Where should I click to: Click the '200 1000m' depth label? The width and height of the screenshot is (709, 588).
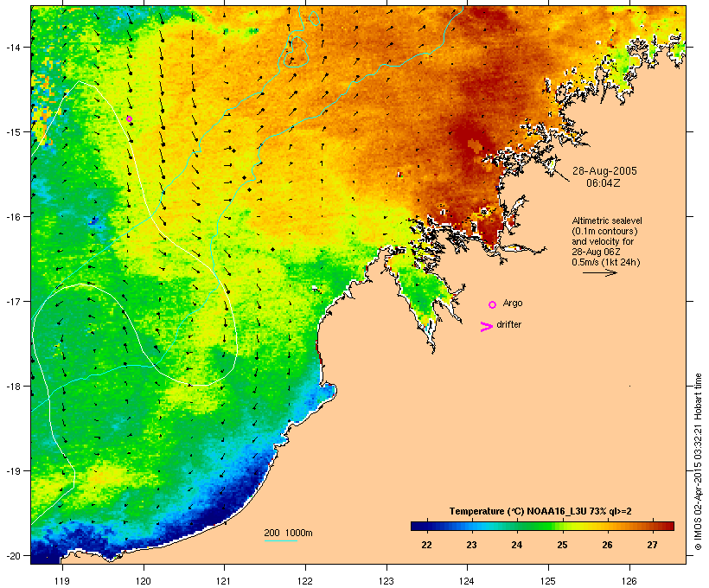pos(288,533)
